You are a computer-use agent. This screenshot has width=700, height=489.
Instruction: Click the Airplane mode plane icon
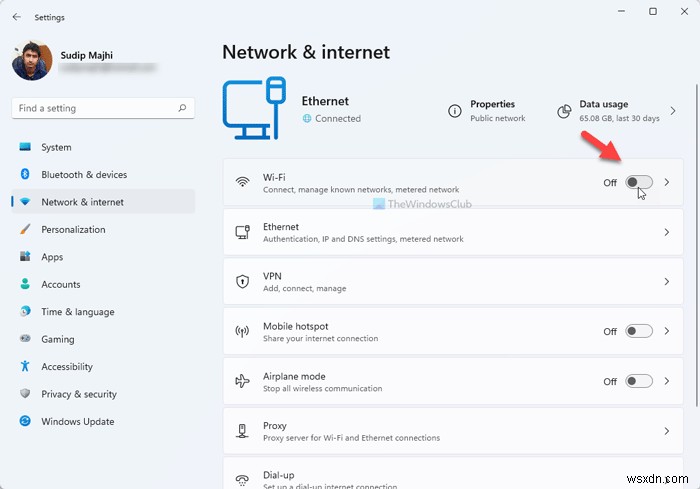point(242,381)
